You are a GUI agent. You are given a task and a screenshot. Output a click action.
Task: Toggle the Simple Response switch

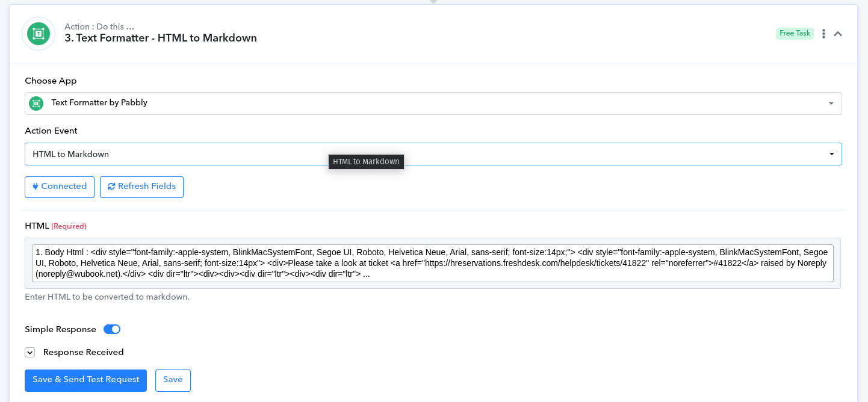112,329
